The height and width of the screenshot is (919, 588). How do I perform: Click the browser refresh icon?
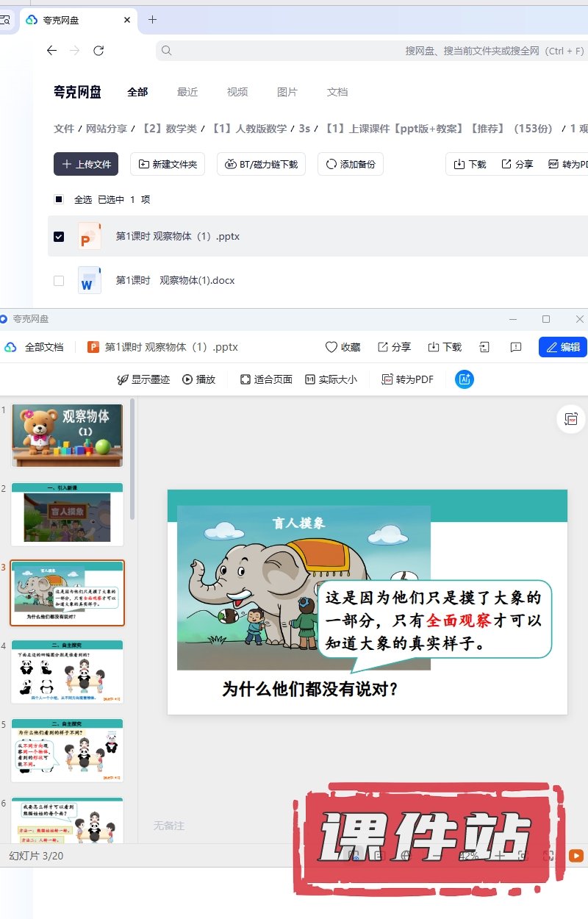point(98,51)
